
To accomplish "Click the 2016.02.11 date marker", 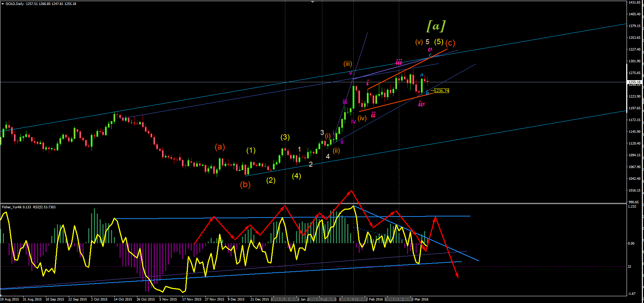I will pyautogui.click(x=353, y=299).
